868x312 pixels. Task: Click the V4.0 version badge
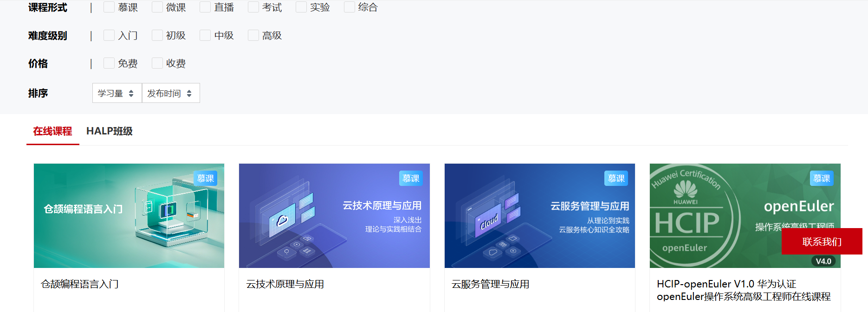coord(823,261)
